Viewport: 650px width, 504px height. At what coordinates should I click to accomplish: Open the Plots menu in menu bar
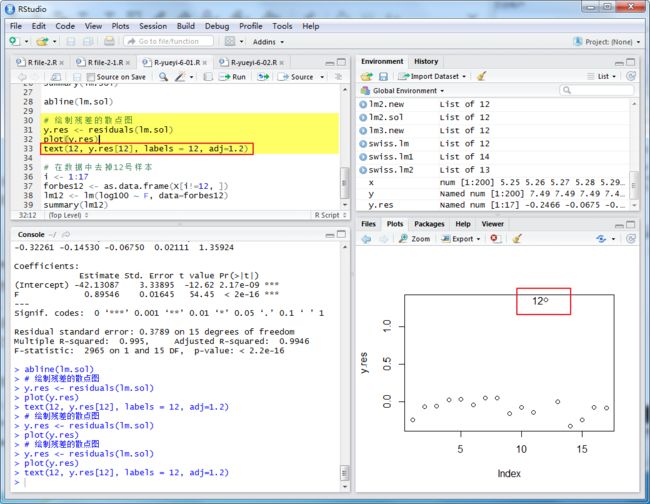point(120,26)
